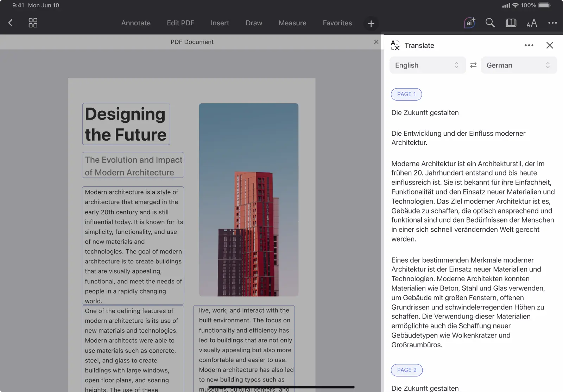Go back using the back arrow
This screenshot has width=563, height=392.
(x=11, y=23)
